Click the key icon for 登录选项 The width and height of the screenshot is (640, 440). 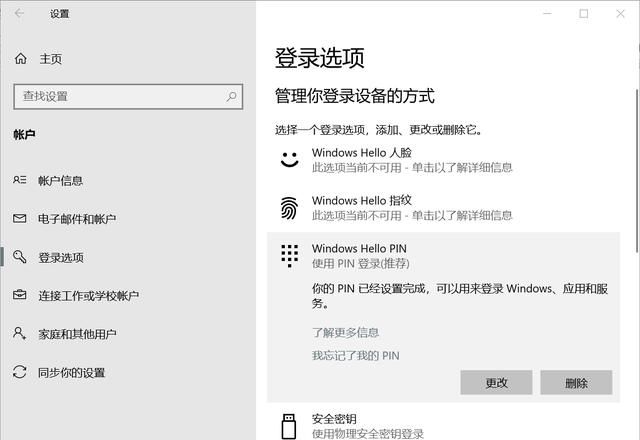(x=20, y=257)
